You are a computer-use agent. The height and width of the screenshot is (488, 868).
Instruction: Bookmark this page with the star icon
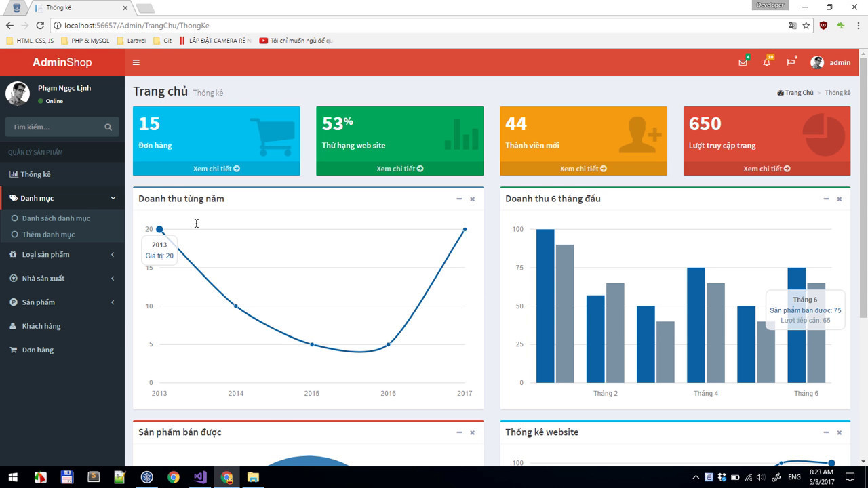(806, 25)
